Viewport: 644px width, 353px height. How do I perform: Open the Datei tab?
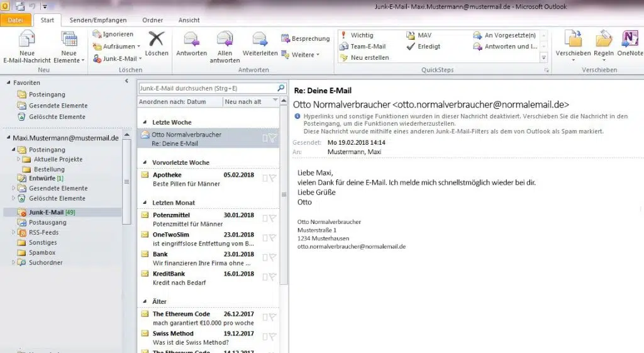(15, 20)
